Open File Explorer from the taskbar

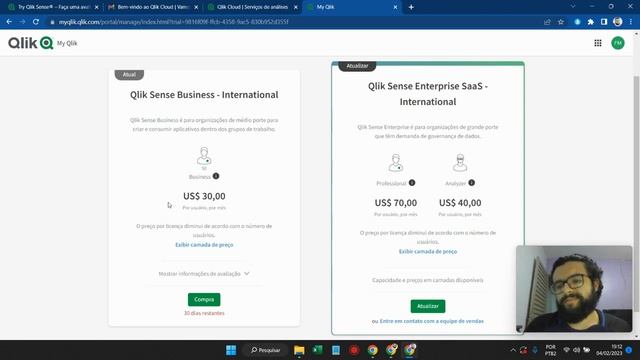coord(299,350)
